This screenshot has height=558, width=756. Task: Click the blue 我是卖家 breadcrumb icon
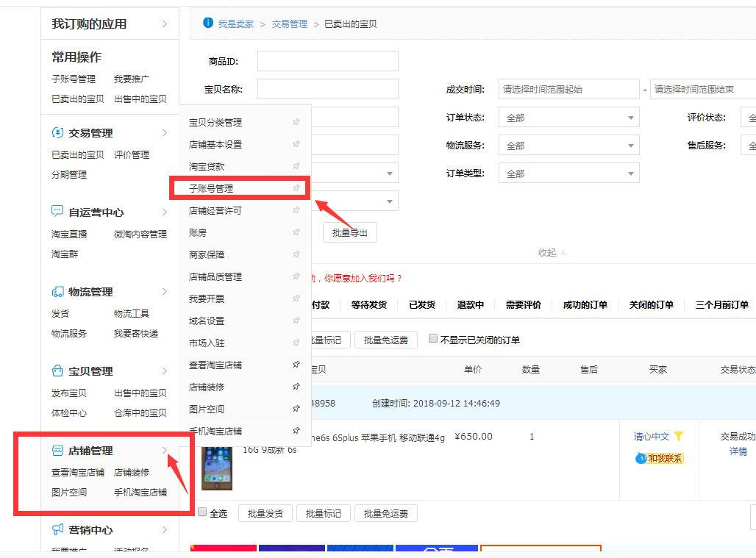(207, 23)
